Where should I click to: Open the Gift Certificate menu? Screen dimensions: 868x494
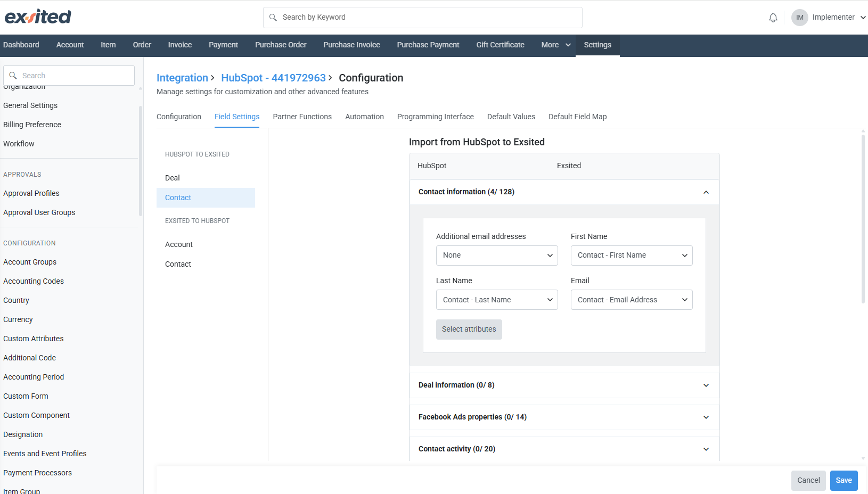point(501,45)
